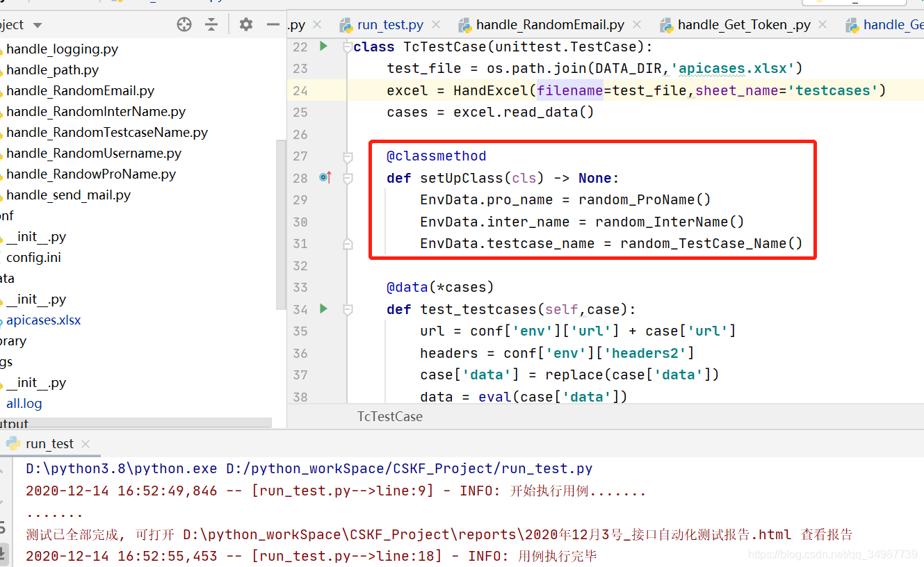The image size is (924, 567).
Task: Select handle_RandowProName.py file
Action: (x=91, y=174)
